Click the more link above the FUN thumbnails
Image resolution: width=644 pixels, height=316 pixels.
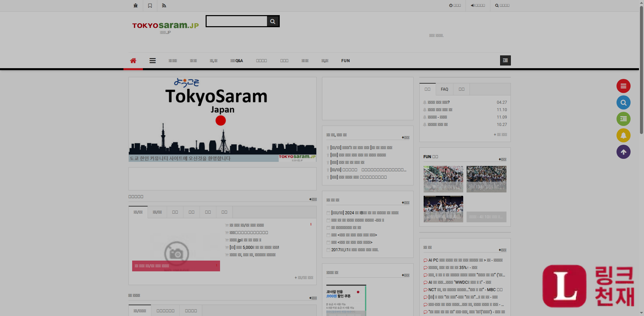(502, 160)
